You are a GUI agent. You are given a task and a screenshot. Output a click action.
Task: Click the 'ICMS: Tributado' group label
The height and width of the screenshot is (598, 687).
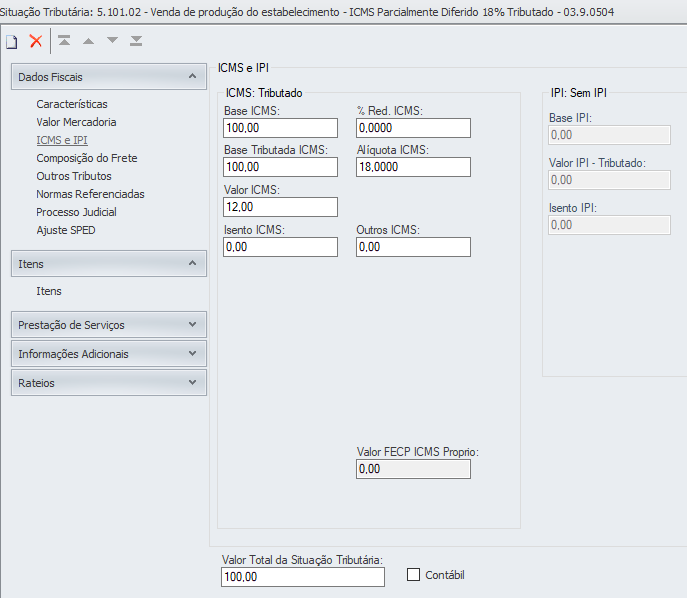pos(264,93)
